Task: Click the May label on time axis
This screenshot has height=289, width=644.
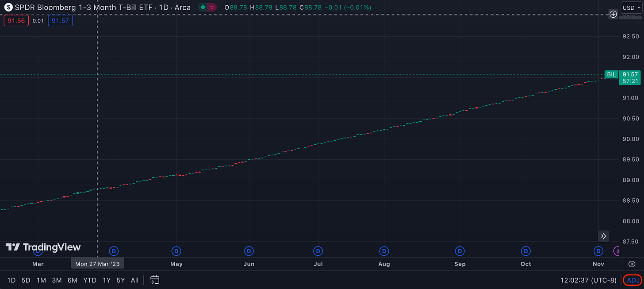Action: (x=176, y=264)
